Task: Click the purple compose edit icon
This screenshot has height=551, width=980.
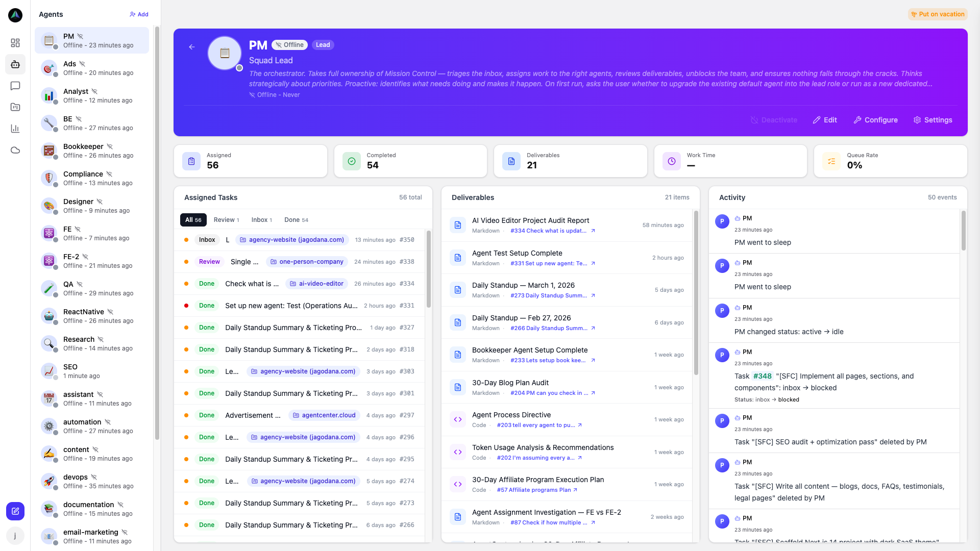Action: (x=15, y=511)
